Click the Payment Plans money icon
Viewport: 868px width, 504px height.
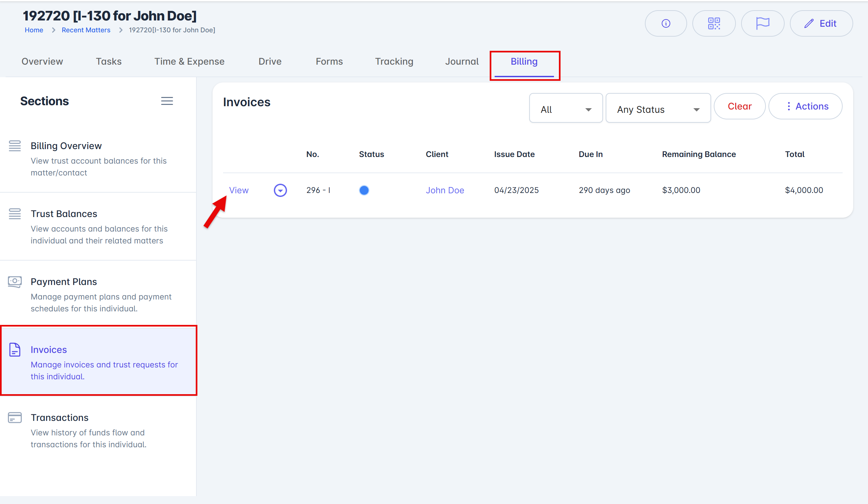coord(15,282)
